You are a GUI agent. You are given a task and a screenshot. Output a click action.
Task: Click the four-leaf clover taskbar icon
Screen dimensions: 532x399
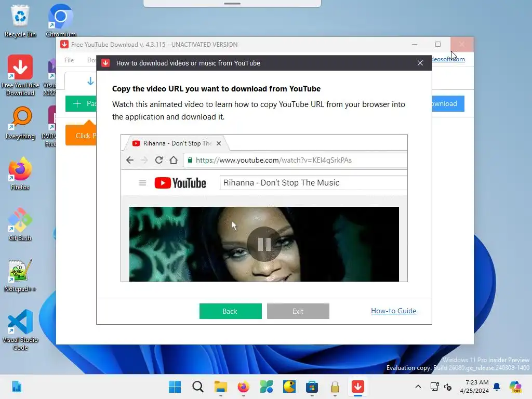266,387
